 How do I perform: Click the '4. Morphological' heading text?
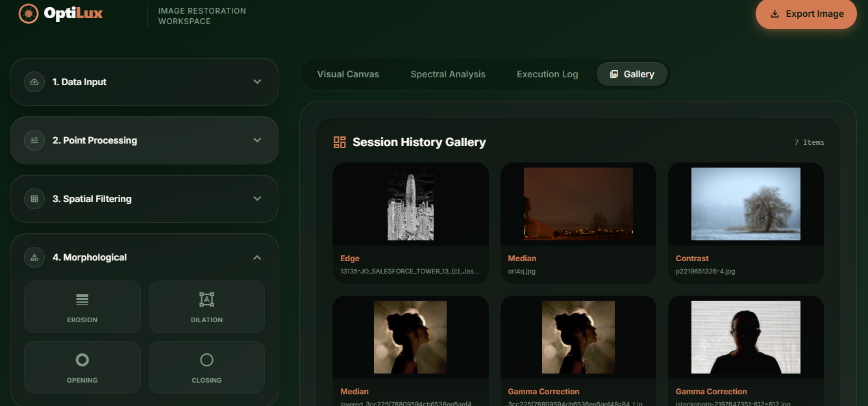[x=90, y=257]
